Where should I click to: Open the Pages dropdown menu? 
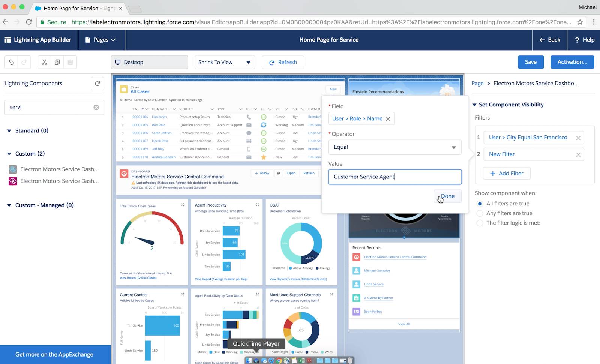tap(102, 40)
